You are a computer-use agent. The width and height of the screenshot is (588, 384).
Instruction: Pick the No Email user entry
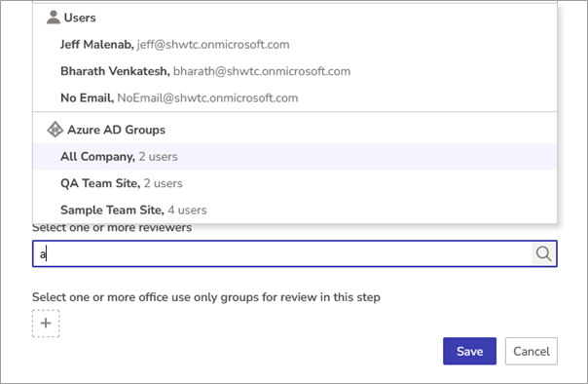(x=295, y=97)
